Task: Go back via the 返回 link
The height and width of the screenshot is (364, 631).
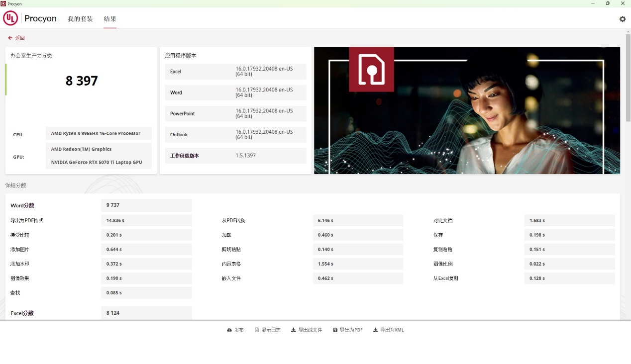Action: click(x=20, y=38)
